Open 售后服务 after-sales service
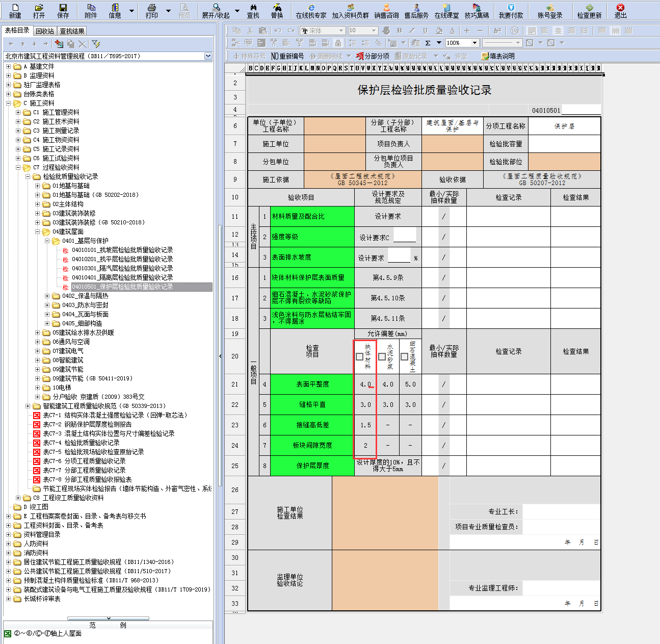This screenshot has width=660, height=644. (x=416, y=11)
